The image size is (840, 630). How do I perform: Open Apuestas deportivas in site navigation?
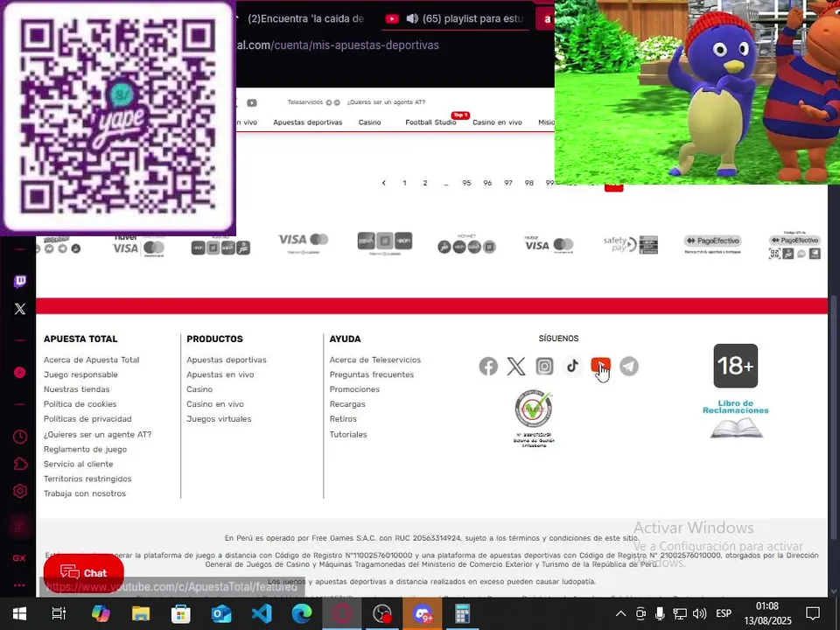tap(307, 122)
